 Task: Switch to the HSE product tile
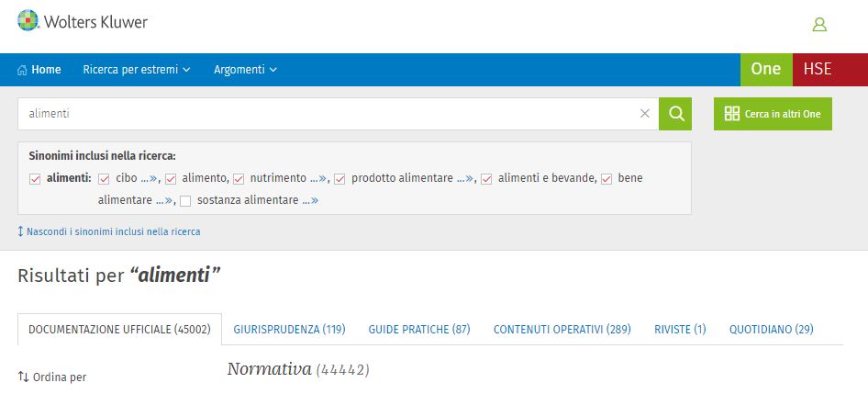pos(817,70)
